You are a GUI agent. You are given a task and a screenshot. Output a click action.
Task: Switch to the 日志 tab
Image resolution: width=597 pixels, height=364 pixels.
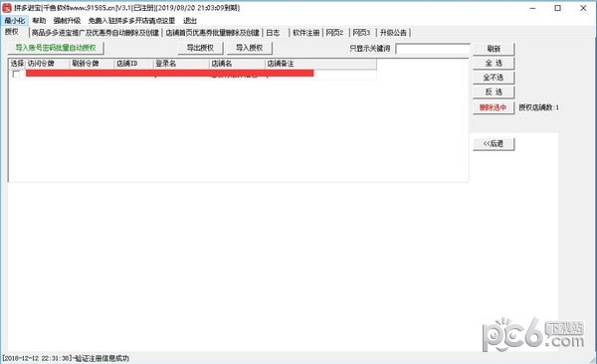[x=273, y=33]
